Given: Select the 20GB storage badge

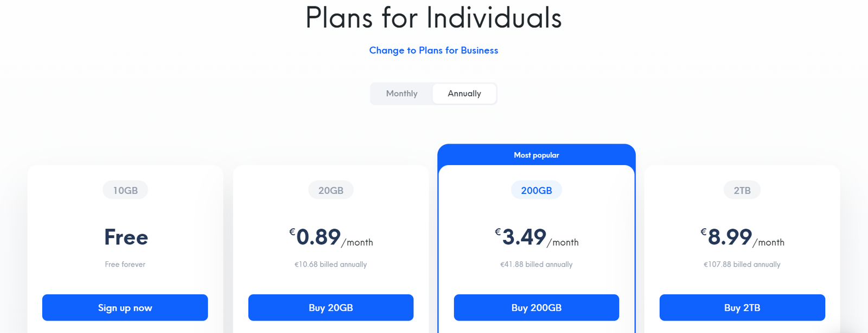Looking at the screenshot, I should tap(331, 191).
